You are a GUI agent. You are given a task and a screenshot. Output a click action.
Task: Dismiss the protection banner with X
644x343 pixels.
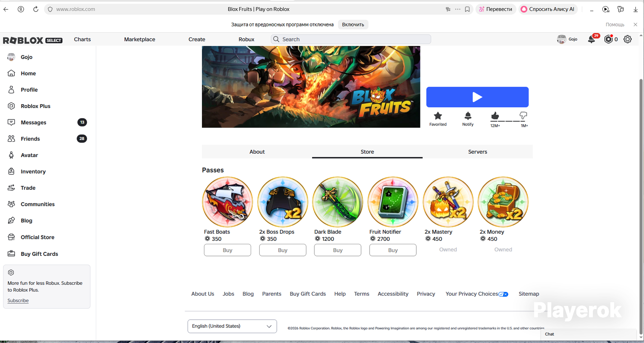coord(635,24)
